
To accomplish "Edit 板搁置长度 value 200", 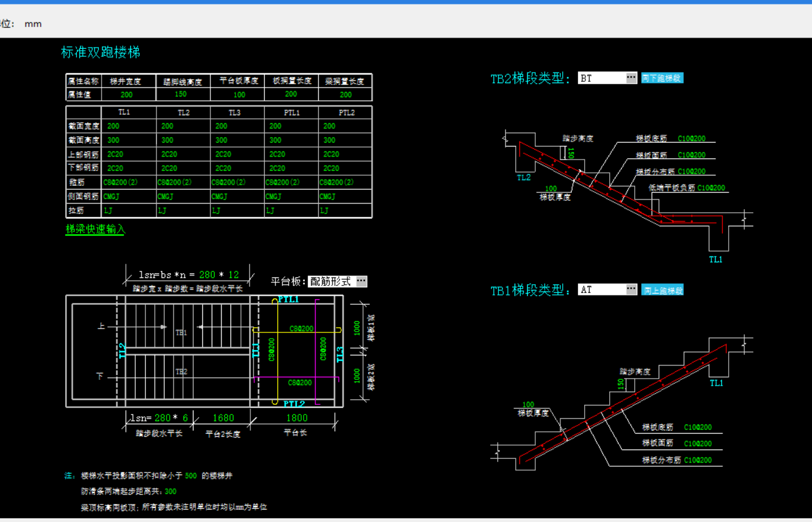I will [291, 94].
